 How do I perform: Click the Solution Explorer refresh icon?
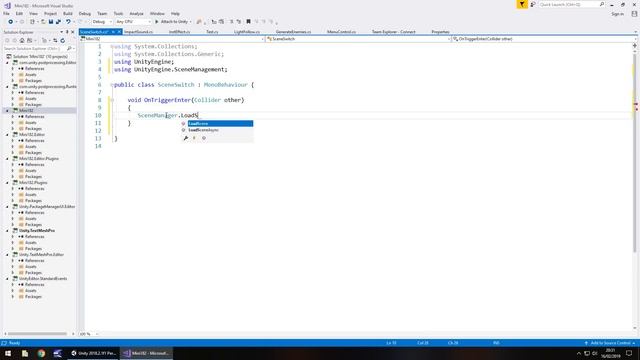coord(62,40)
